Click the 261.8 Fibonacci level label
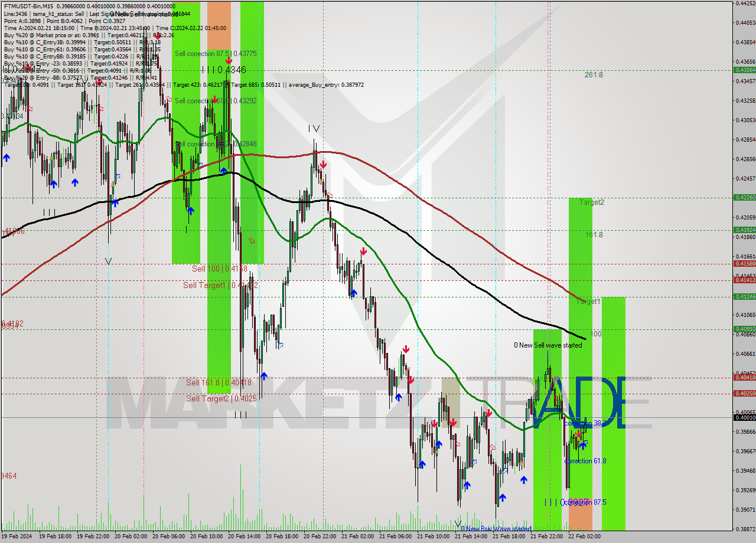 [594, 75]
